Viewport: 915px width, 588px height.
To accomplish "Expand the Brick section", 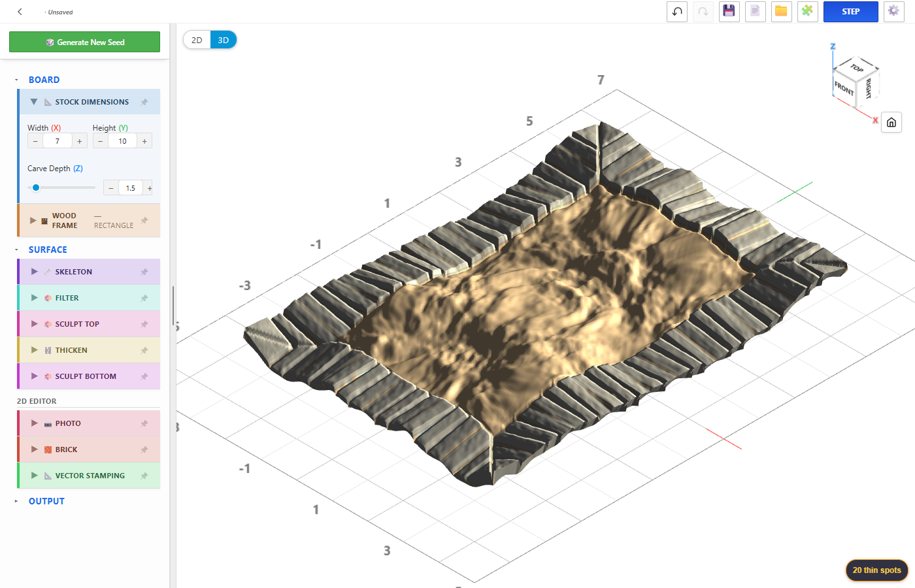I will [35, 449].
